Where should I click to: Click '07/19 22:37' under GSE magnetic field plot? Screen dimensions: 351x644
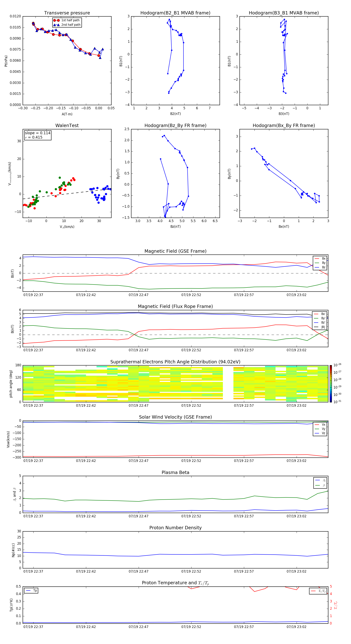[x=33, y=295]
